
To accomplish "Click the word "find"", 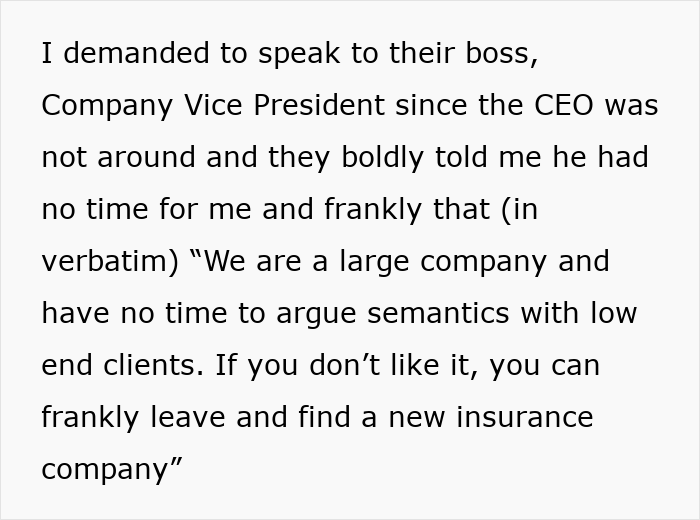I will click(315, 417).
